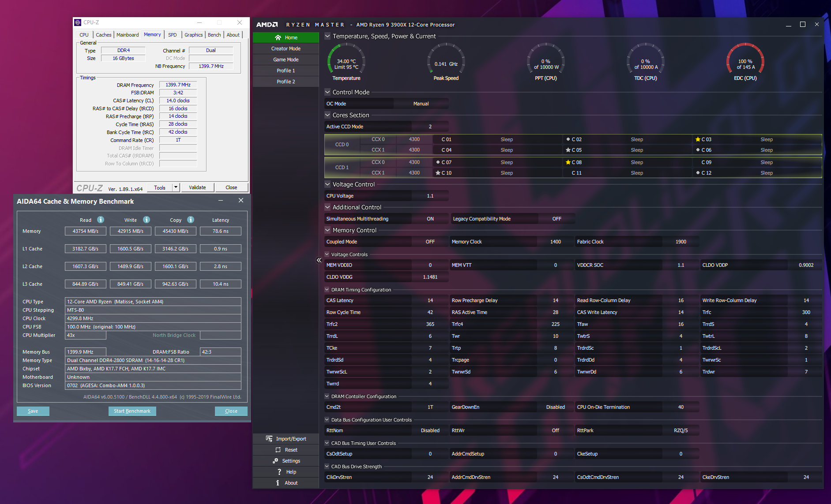
Task: Toggle GearDownEn Disabled value
Action: click(x=556, y=407)
